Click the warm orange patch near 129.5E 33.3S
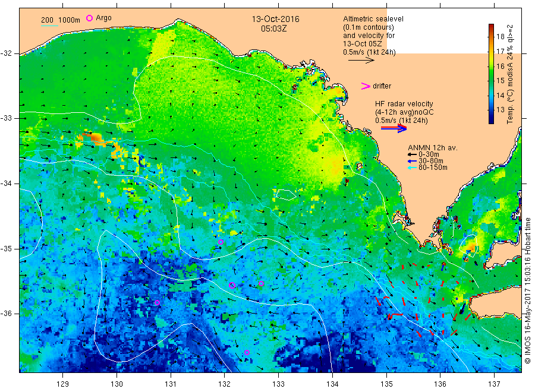The height and width of the screenshot is (392, 535). [x=93, y=138]
